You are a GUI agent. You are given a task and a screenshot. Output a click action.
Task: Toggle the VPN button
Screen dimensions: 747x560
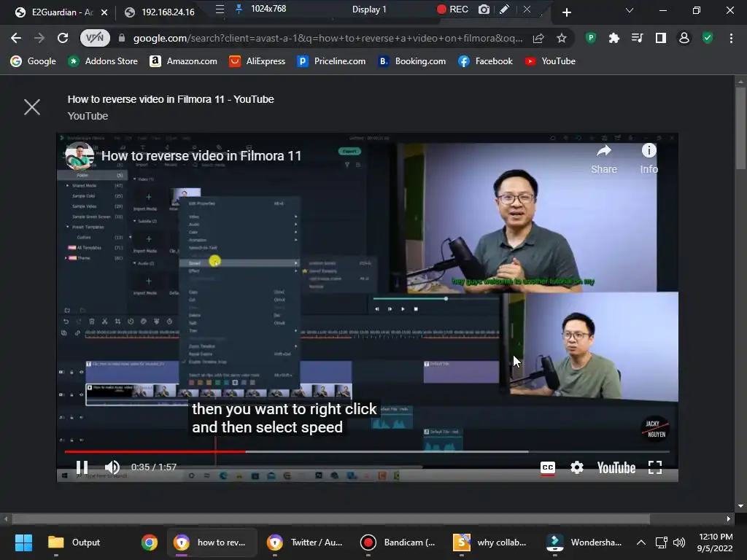(95, 38)
